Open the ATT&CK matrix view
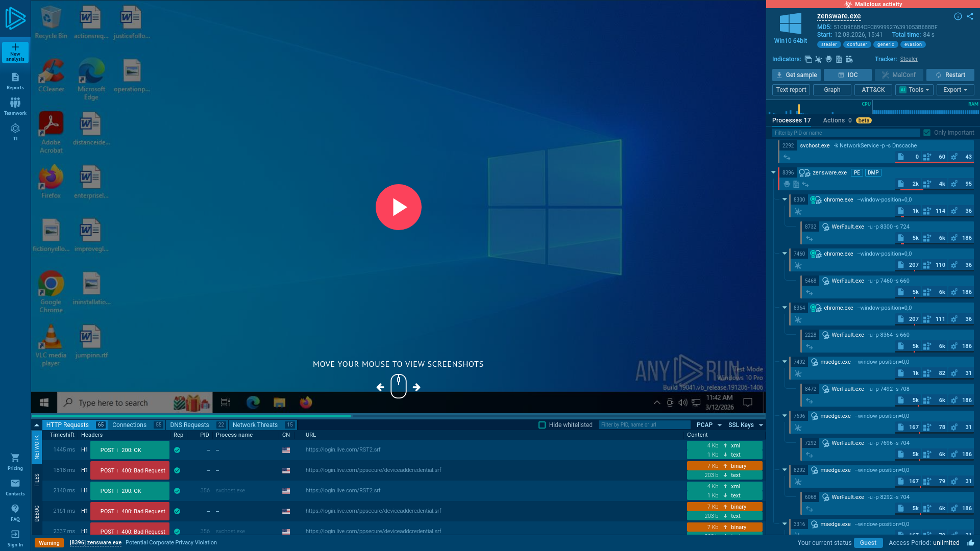This screenshot has width=980, height=551. pos(873,90)
